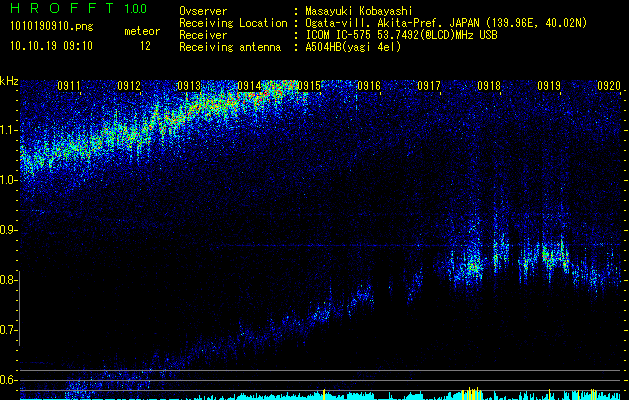Click the filename 1010190910.png
This screenshot has height=400, width=629.
(52, 26)
